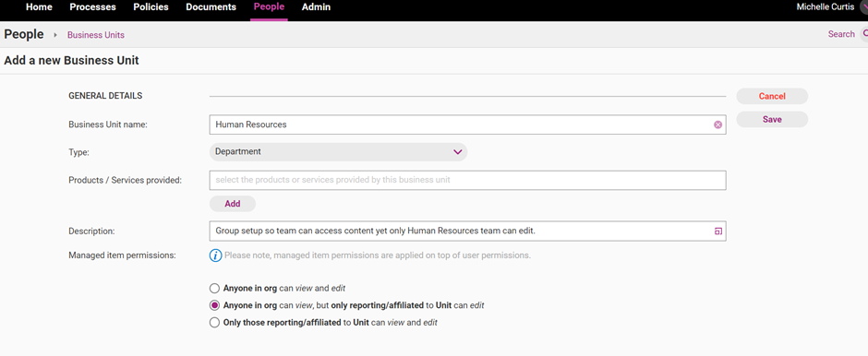Click the Type dropdown chevron arrow
Viewport: 868px width, 356px height.
(458, 152)
